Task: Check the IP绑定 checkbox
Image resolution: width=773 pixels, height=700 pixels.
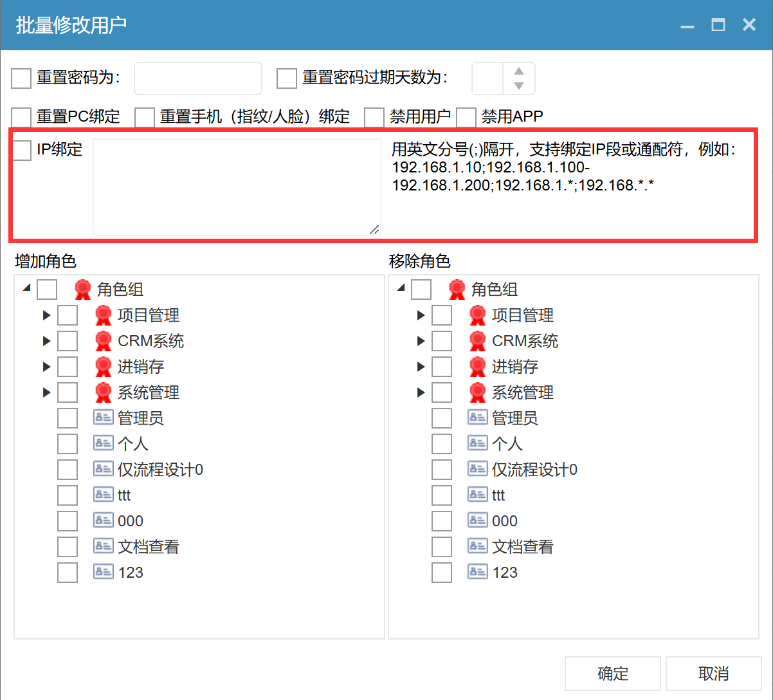Action: pyautogui.click(x=21, y=150)
